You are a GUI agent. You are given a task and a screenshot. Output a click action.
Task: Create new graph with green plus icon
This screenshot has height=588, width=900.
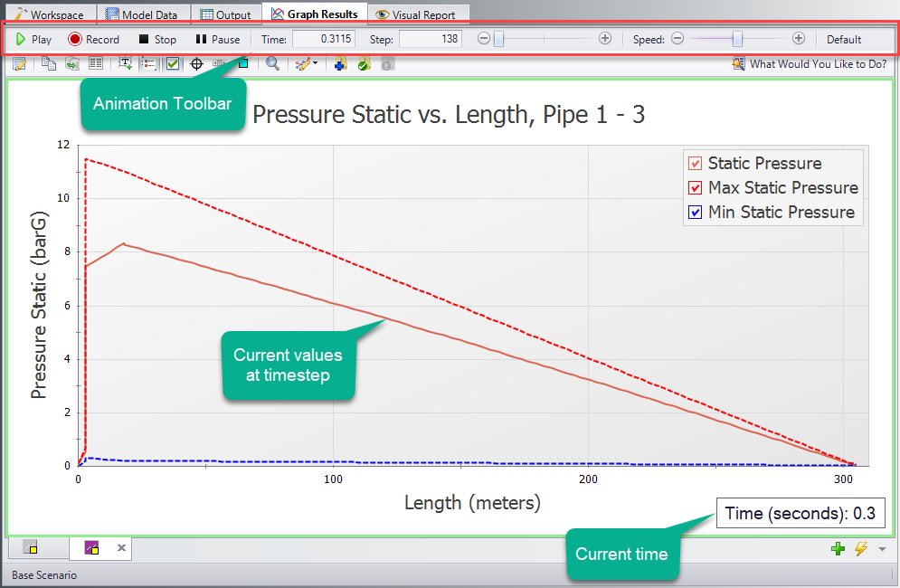click(838, 548)
